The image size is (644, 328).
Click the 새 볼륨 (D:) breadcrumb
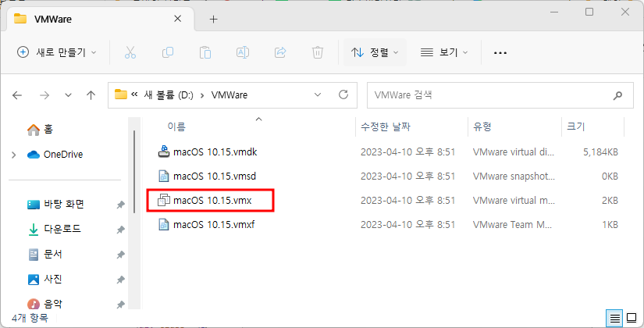[169, 95]
